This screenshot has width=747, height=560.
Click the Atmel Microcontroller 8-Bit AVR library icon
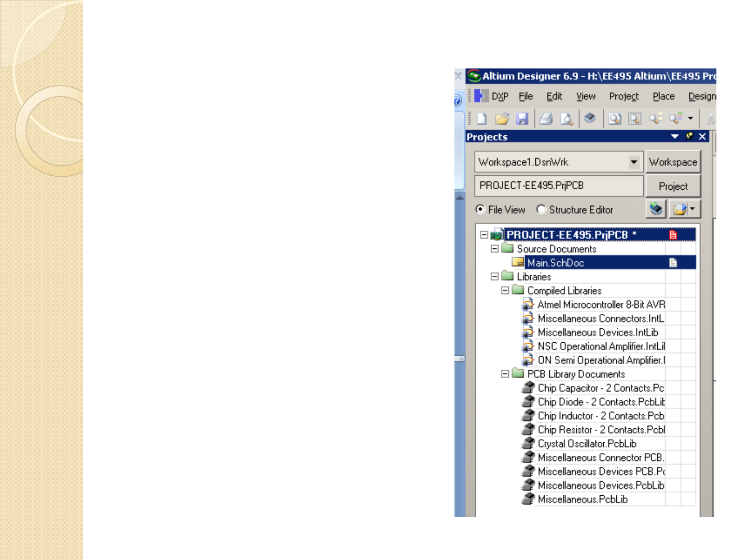(x=528, y=305)
